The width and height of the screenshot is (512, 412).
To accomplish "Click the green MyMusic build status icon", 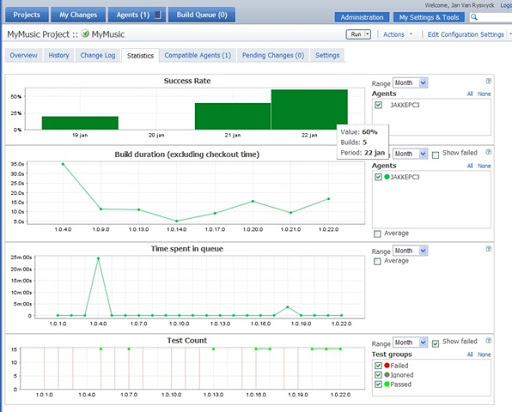I will coord(85,34).
